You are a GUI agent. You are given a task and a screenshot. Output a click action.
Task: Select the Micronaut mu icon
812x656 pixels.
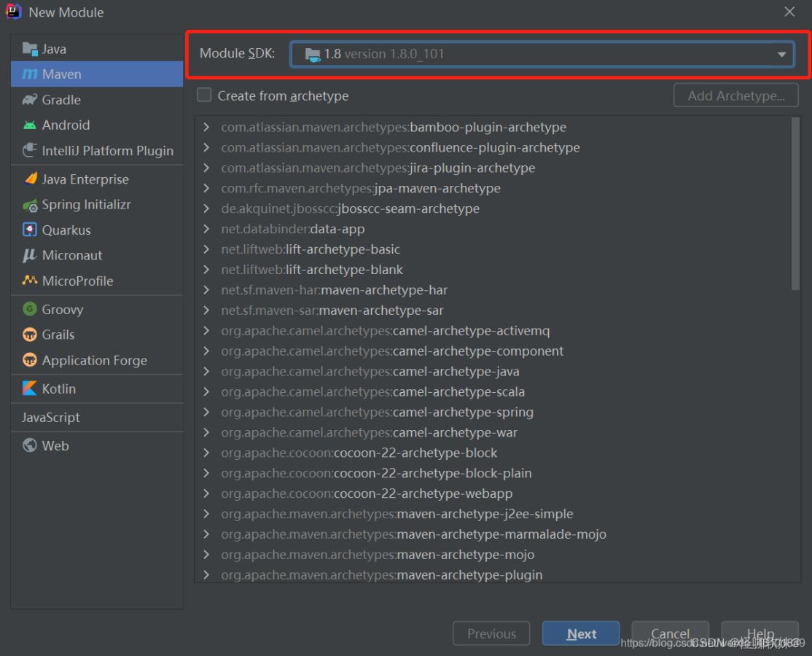click(30, 256)
